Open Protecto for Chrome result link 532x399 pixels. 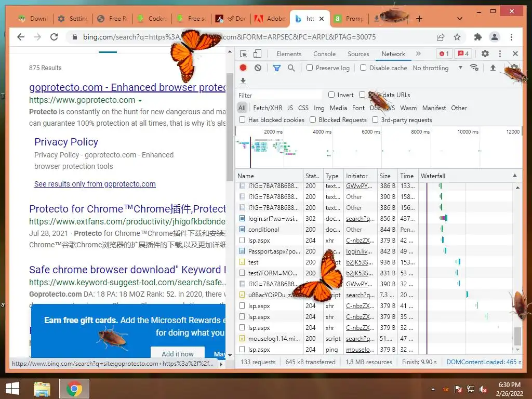pyautogui.click(x=127, y=209)
